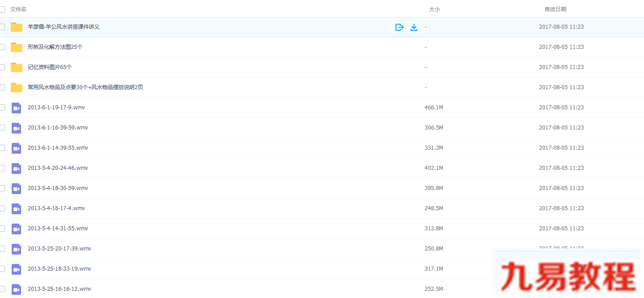Open file name 2013-5-25-18-33-19.wmv

click(x=60, y=269)
